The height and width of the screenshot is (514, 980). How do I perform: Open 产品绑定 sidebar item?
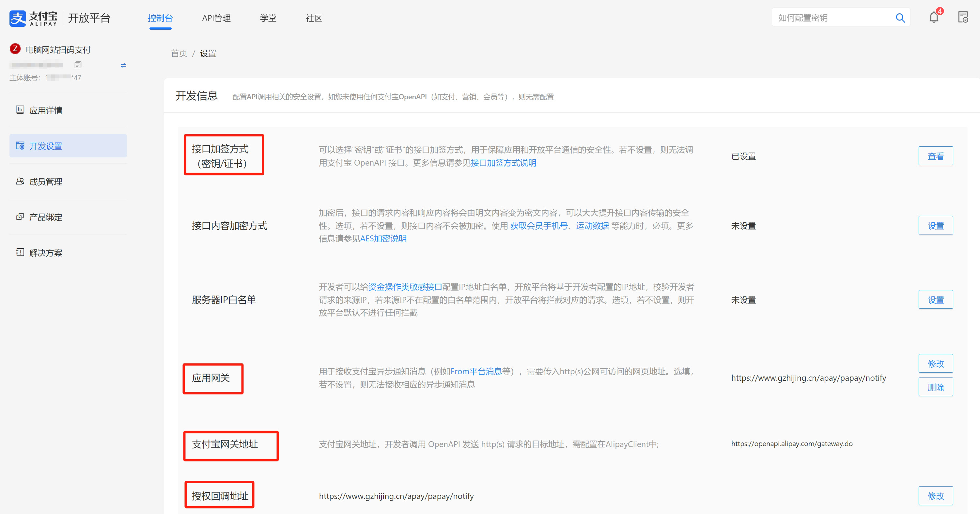[46, 217]
